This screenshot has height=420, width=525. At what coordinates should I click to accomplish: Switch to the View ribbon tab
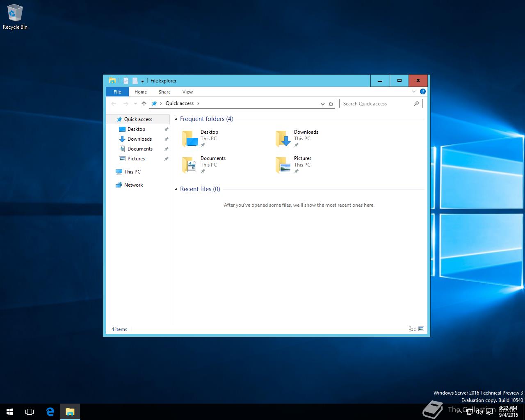pos(187,92)
